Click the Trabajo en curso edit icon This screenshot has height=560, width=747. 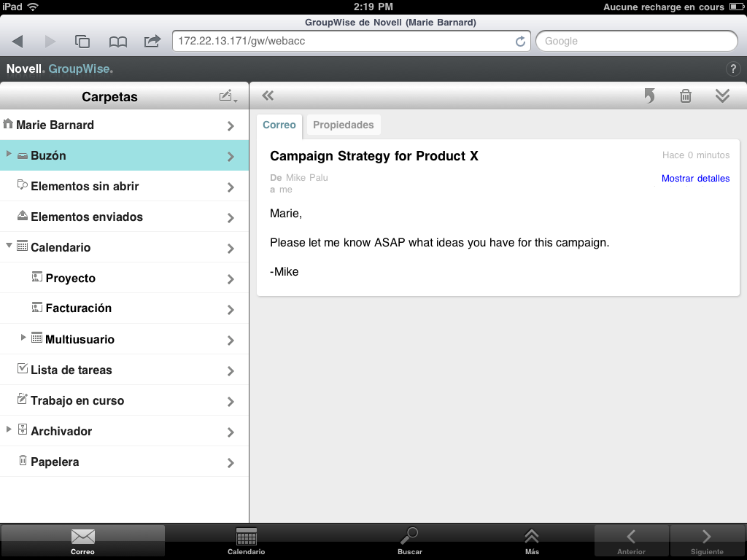click(x=23, y=399)
